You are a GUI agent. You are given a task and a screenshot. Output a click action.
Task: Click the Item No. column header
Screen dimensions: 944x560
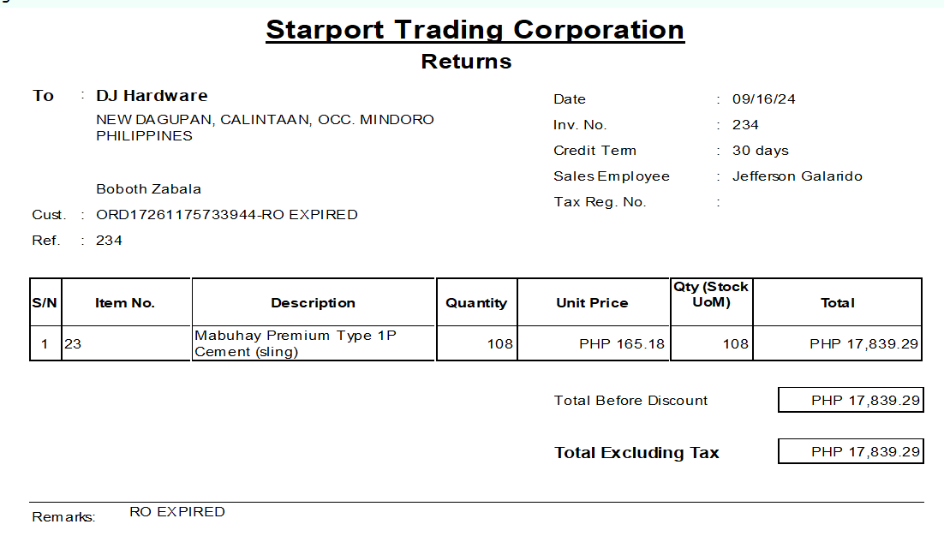(125, 303)
